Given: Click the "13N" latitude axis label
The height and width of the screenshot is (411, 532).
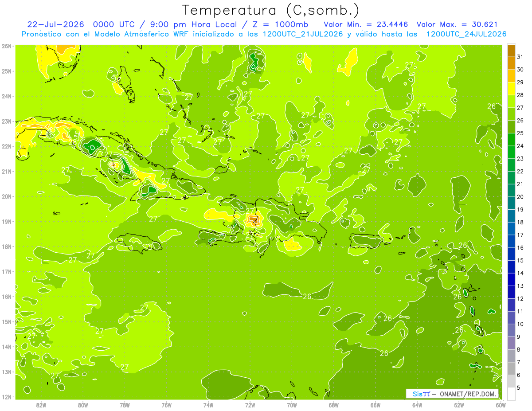Looking at the screenshot, I should point(6,372).
